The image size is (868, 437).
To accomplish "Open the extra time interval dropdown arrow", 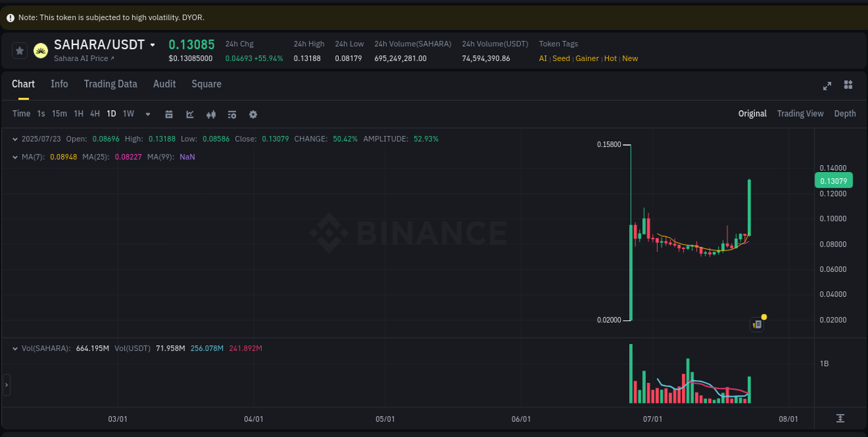I will [x=147, y=114].
